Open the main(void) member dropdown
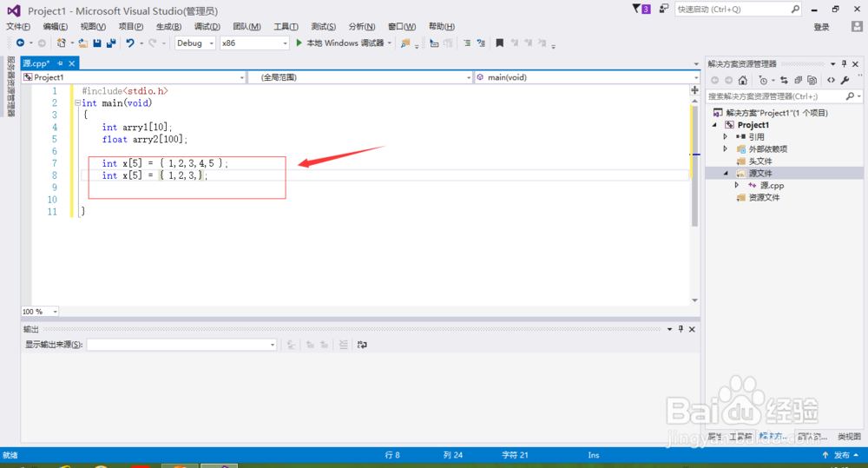Image resolution: width=868 pixels, height=468 pixels. pos(587,77)
